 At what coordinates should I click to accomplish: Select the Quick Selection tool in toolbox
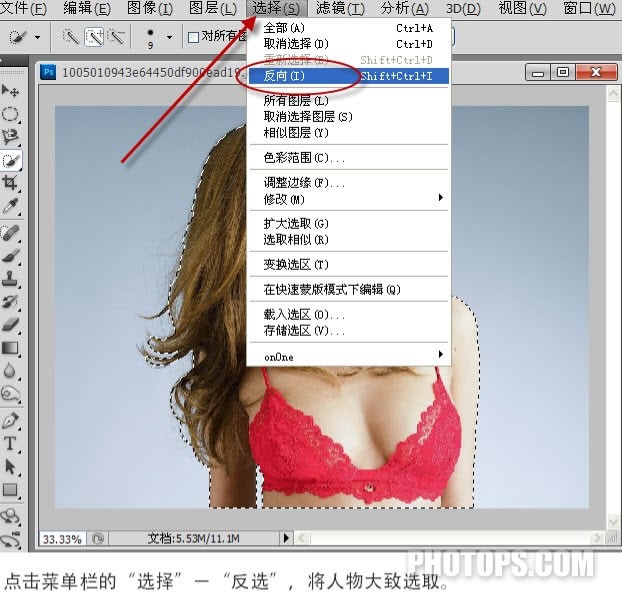[x=11, y=160]
